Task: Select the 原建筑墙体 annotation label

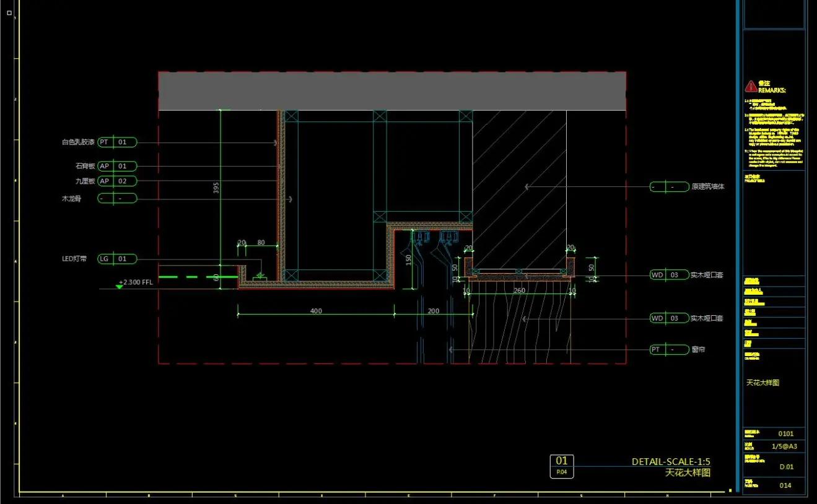Action: click(708, 186)
